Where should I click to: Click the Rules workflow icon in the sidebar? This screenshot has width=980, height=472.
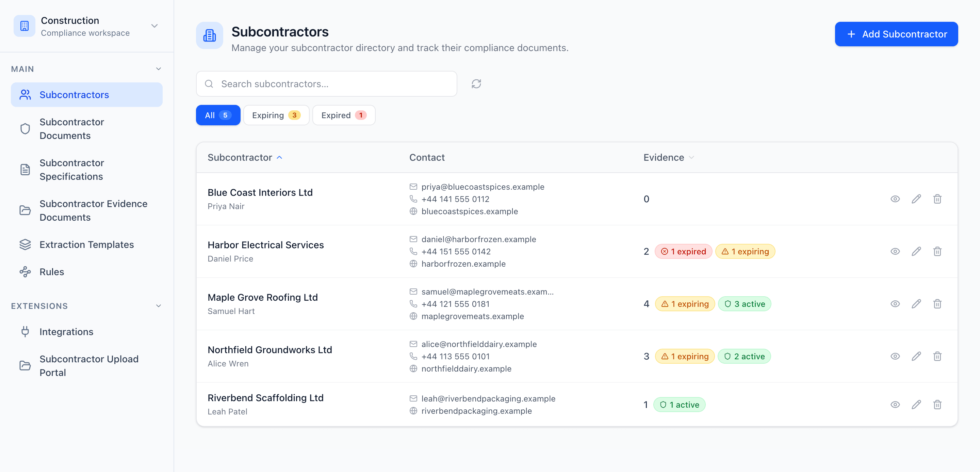coord(25,272)
